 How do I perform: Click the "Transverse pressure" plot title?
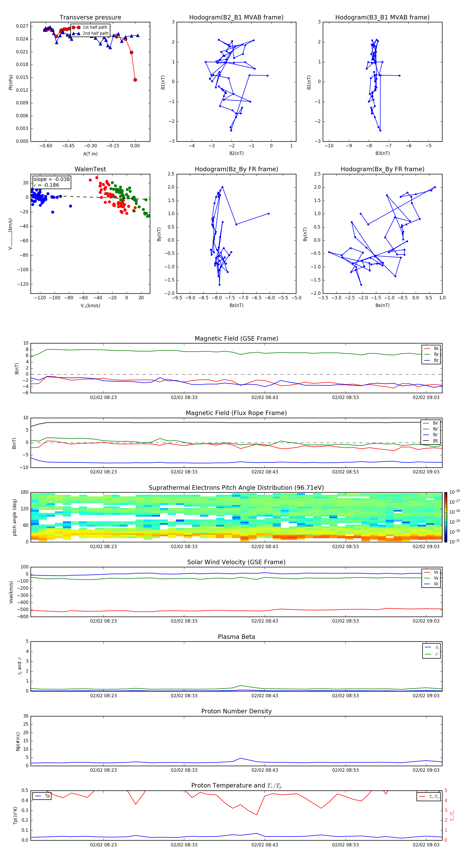tap(90, 18)
